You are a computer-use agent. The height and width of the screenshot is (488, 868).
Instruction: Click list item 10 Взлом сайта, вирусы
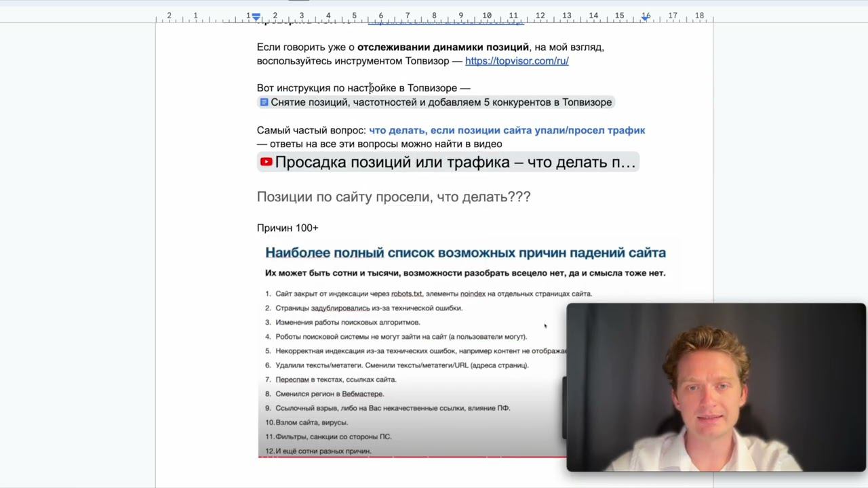[307, 422]
